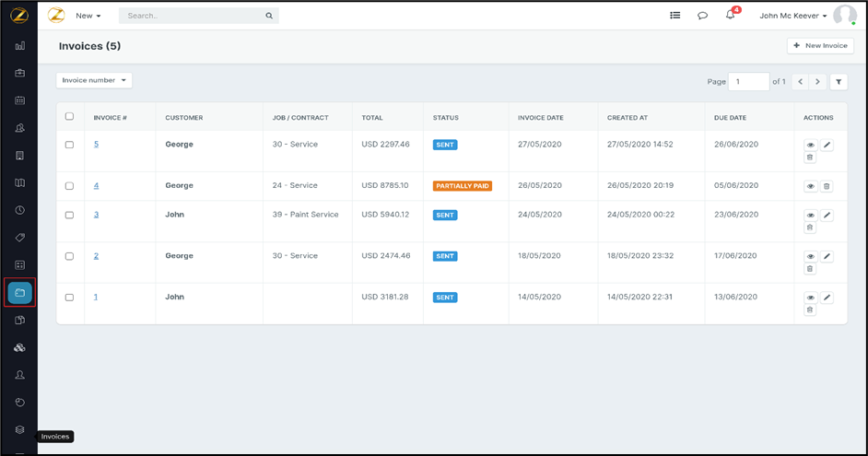
Task: Open the Invoices icon in the sidebar
Action: [19, 293]
